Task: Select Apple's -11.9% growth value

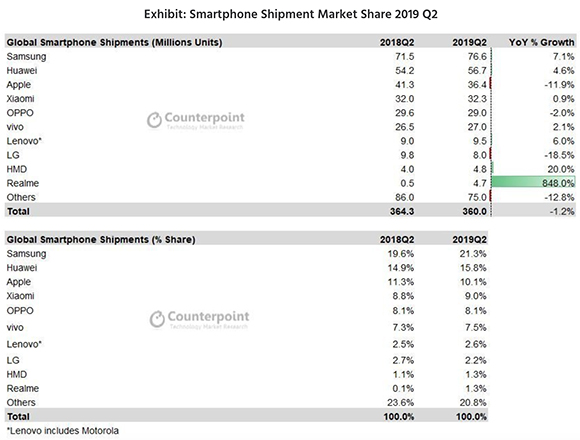Action: click(559, 85)
